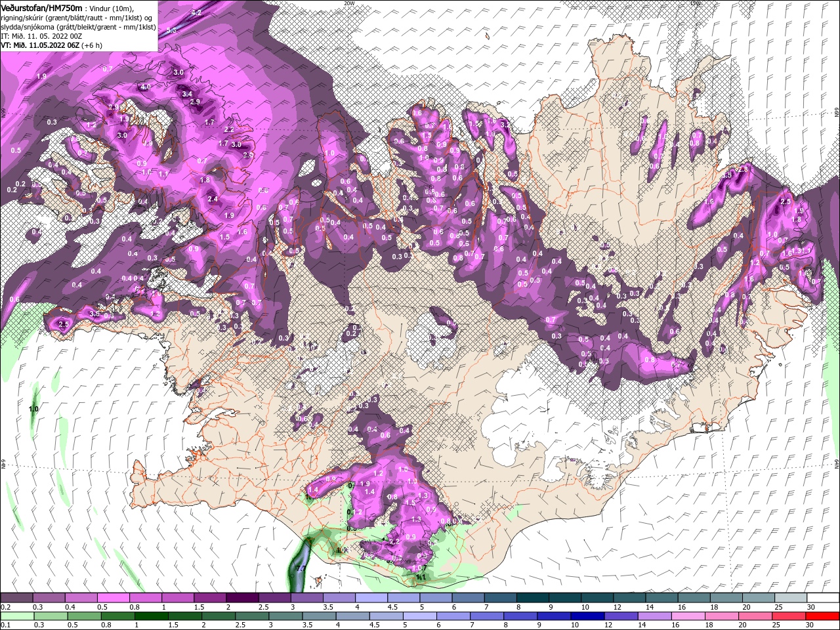Pick upper scale swatch between 12 and 14

(x=630, y=598)
